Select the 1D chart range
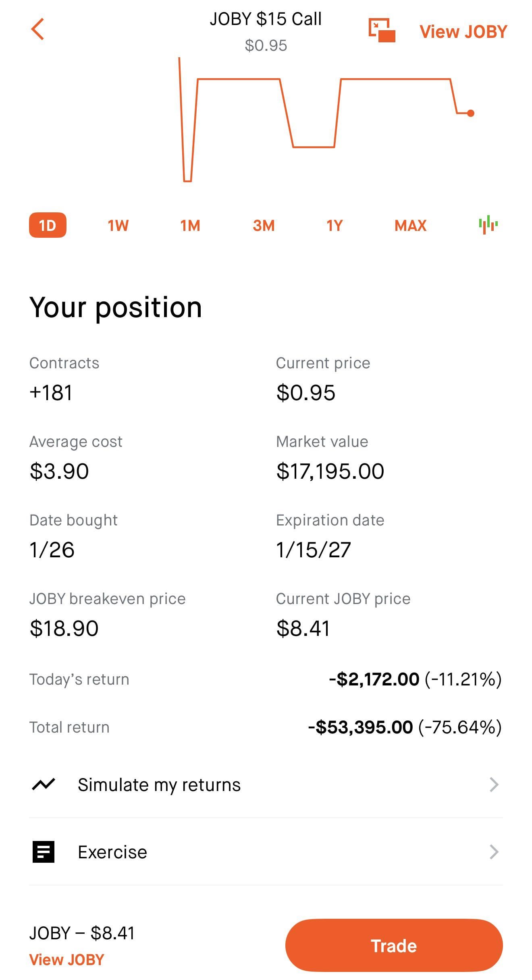This screenshot has height=980, width=532. (x=48, y=225)
